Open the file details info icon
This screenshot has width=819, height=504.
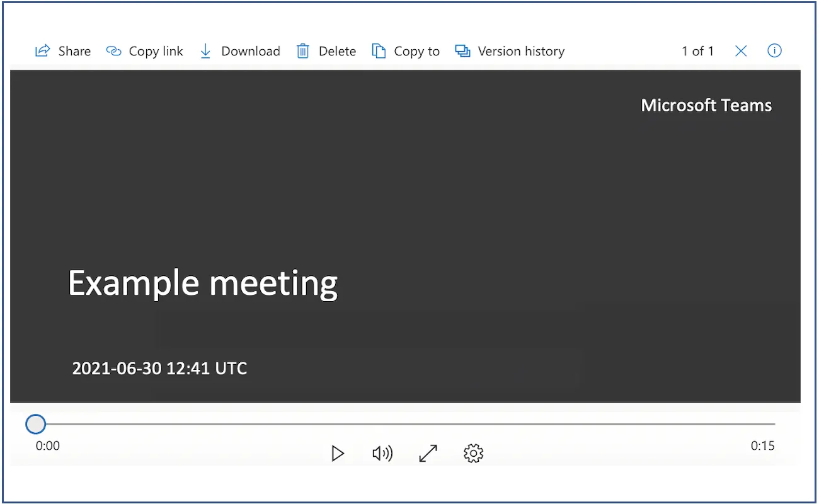click(774, 51)
